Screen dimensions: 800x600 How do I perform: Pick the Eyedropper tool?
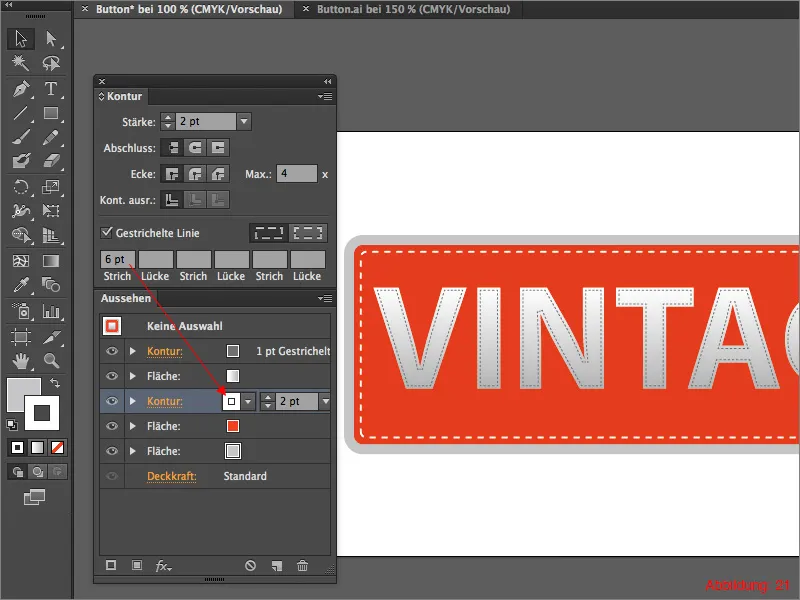[x=20, y=285]
